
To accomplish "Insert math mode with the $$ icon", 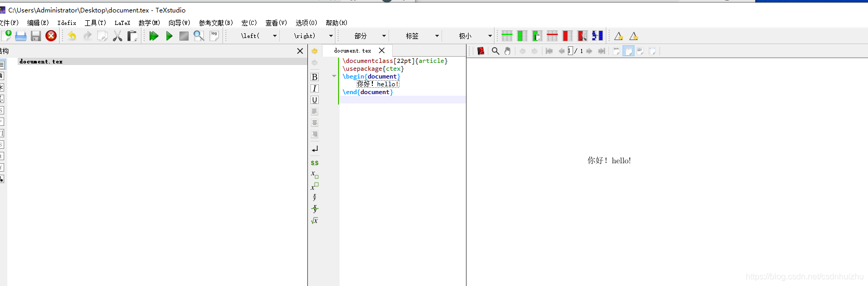I will [315, 163].
